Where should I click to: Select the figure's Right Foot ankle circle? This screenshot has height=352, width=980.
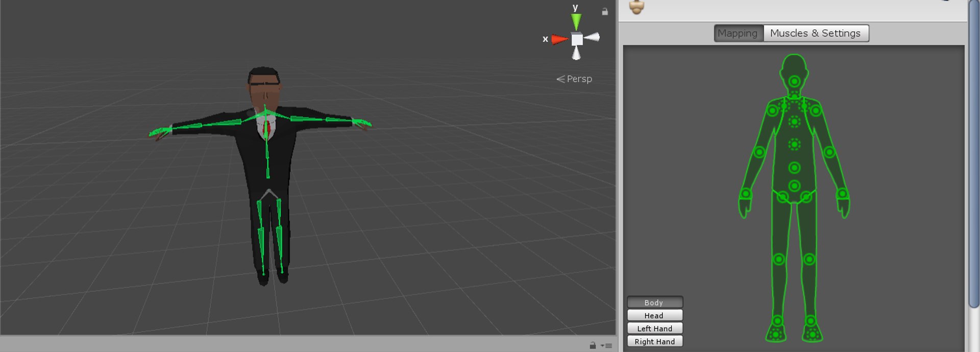tap(777, 321)
